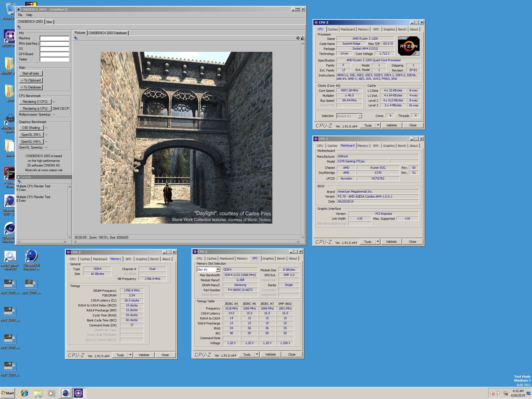Click the Start button
Screen dimensions: 532x399
point(8,393)
